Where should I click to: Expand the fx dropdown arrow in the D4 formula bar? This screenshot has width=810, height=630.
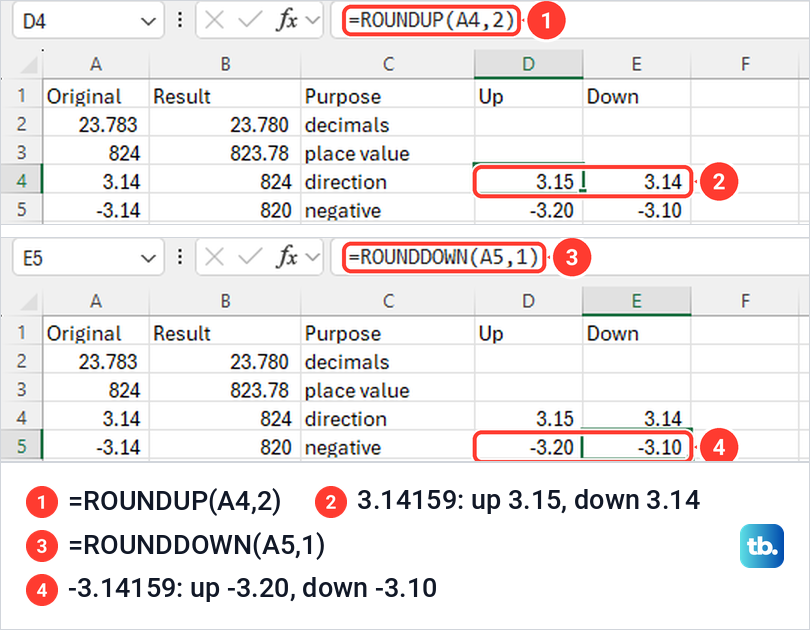[313, 21]
